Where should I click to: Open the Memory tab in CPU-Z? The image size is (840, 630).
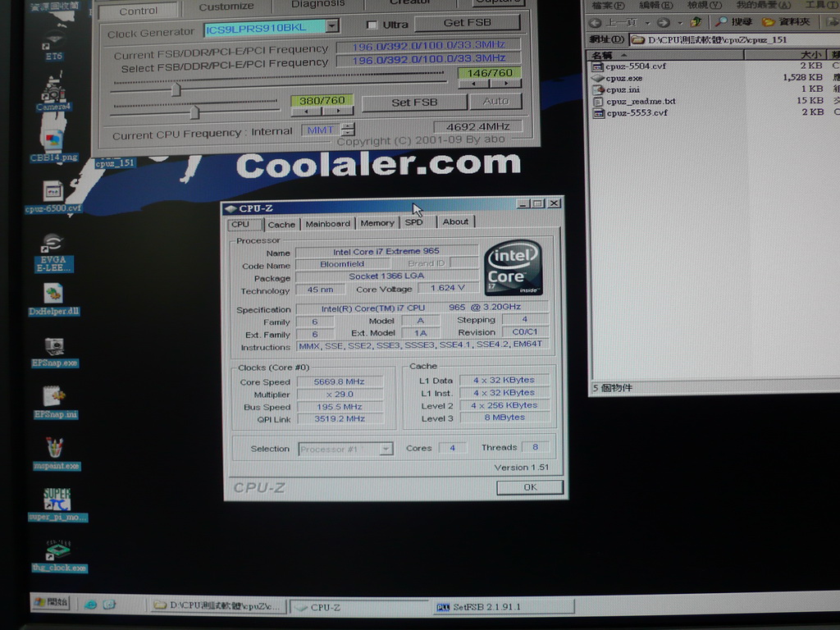[377, 223]
